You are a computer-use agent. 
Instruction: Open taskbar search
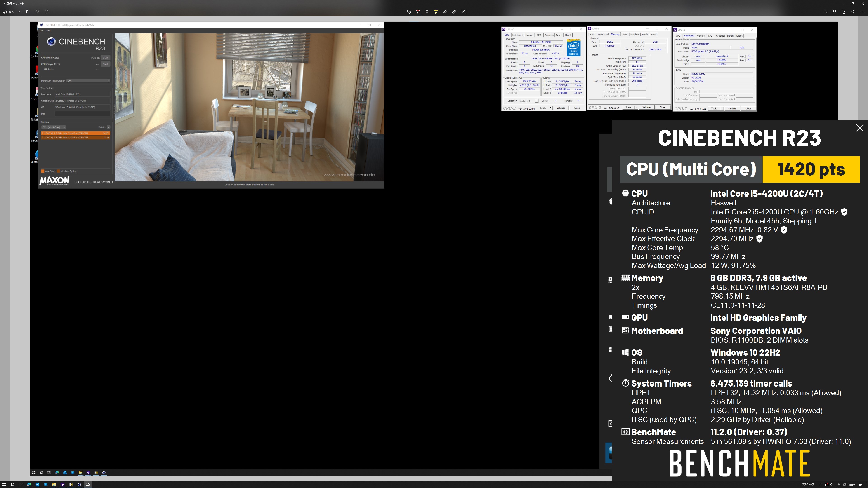(x=12, y=485)
